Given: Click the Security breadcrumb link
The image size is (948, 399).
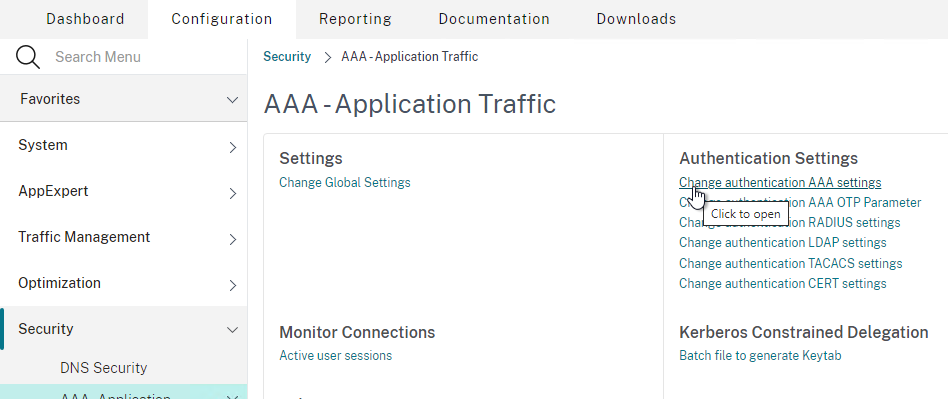Looking at the screenshot, I should coord(287,57).
